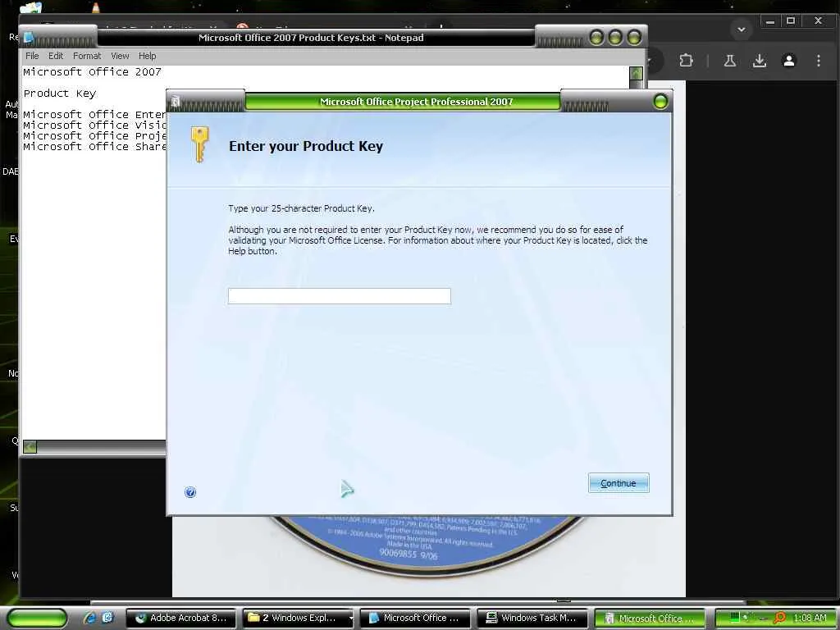Image resolution: width=840 pixels, height=630 pixels.
Task: Click the gold key icon in the dialog
Action: click(x=199, y=144)
